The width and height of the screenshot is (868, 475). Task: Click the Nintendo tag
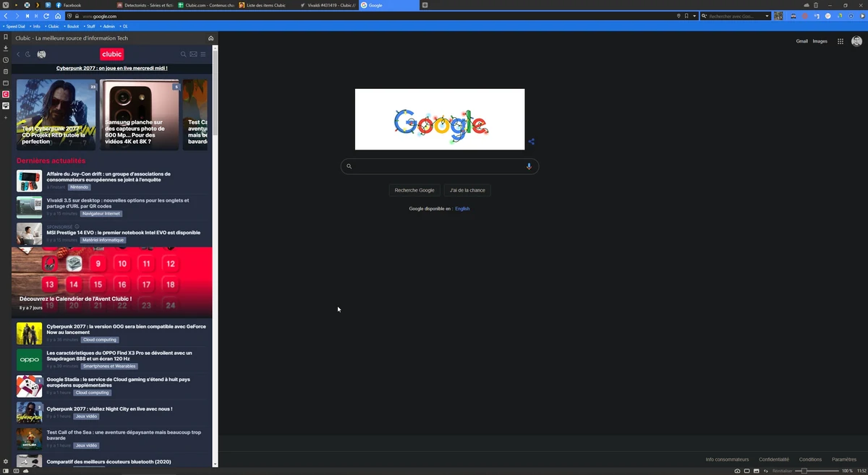(x=79, y=187)
